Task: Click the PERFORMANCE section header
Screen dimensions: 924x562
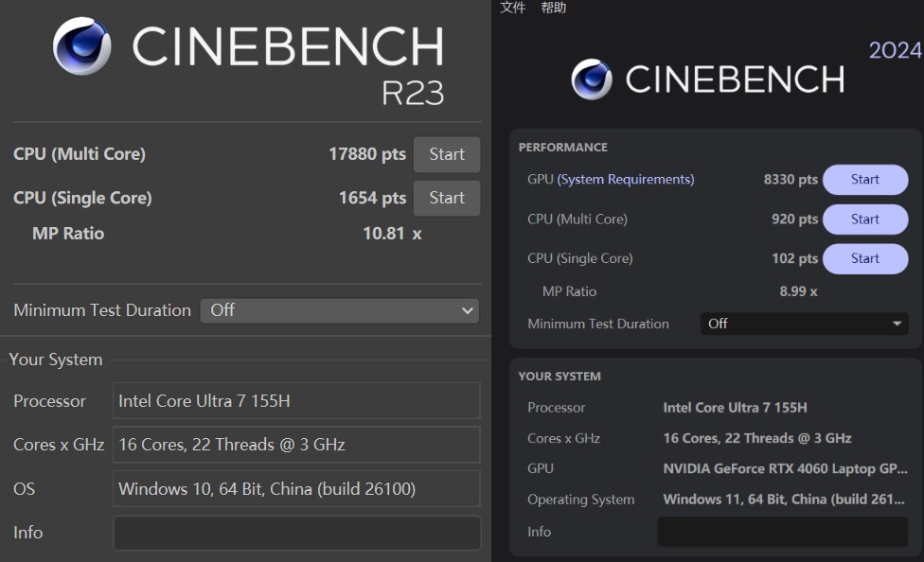Action: coord(562,148)
